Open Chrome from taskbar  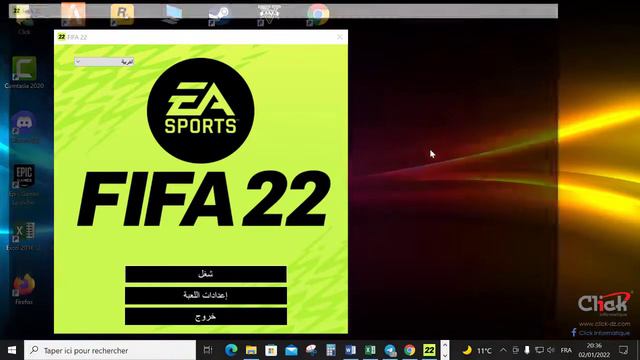tap(409, 350)
